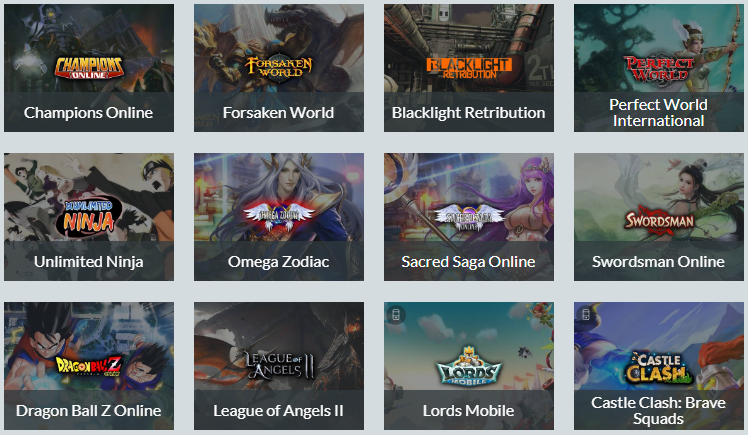Click the Dragon Ball Z logo
Viewport: 748px width, 435px height.
pyautogui.click(x=89, y=366)
